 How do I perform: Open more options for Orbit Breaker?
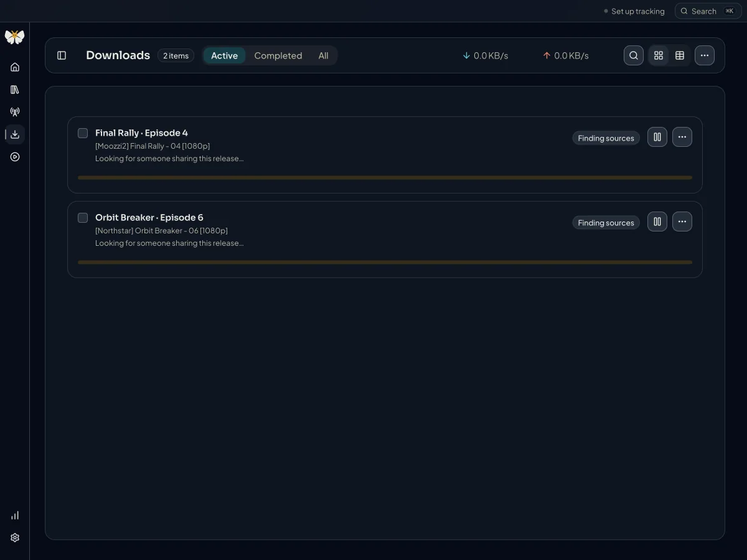pos(682,222)
